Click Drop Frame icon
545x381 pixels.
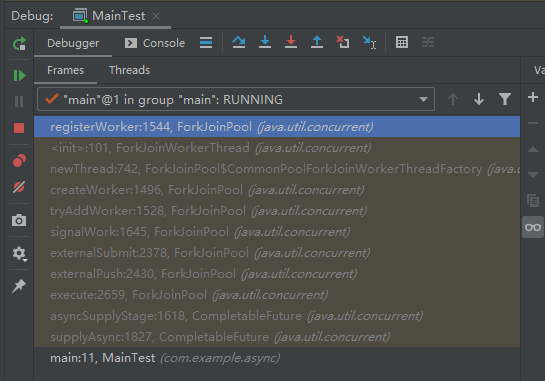[x=343, y=42]
